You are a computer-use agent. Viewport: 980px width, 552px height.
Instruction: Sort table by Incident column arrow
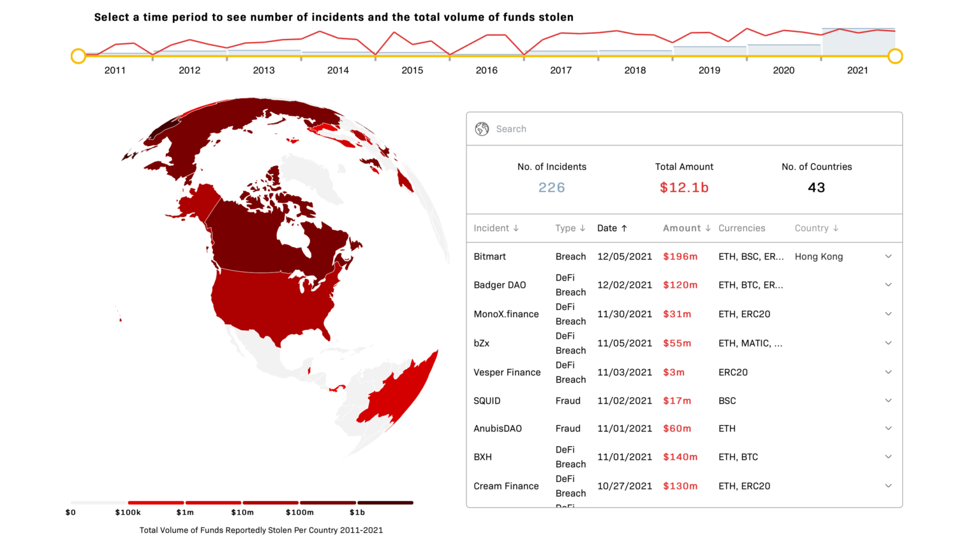coord(516,228)
